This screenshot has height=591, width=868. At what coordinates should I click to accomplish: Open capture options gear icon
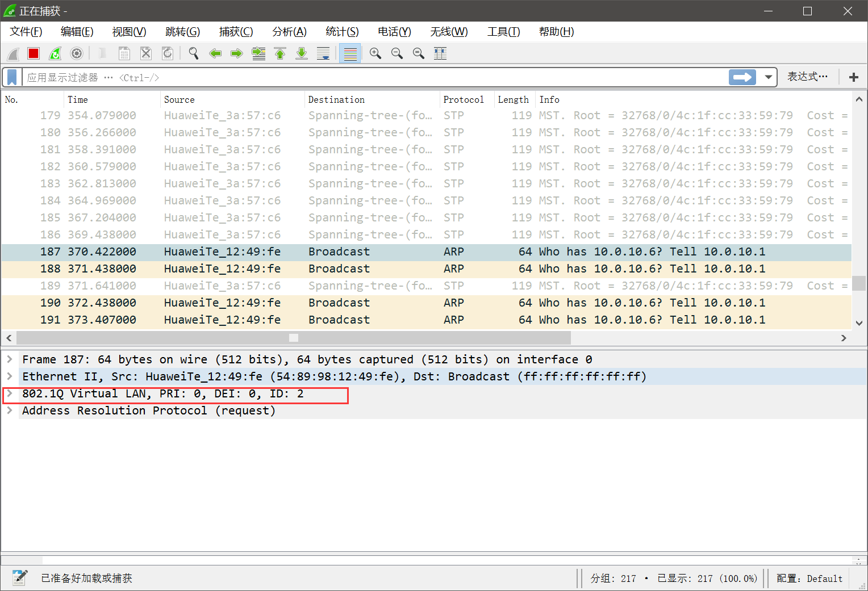pos(77,54)
